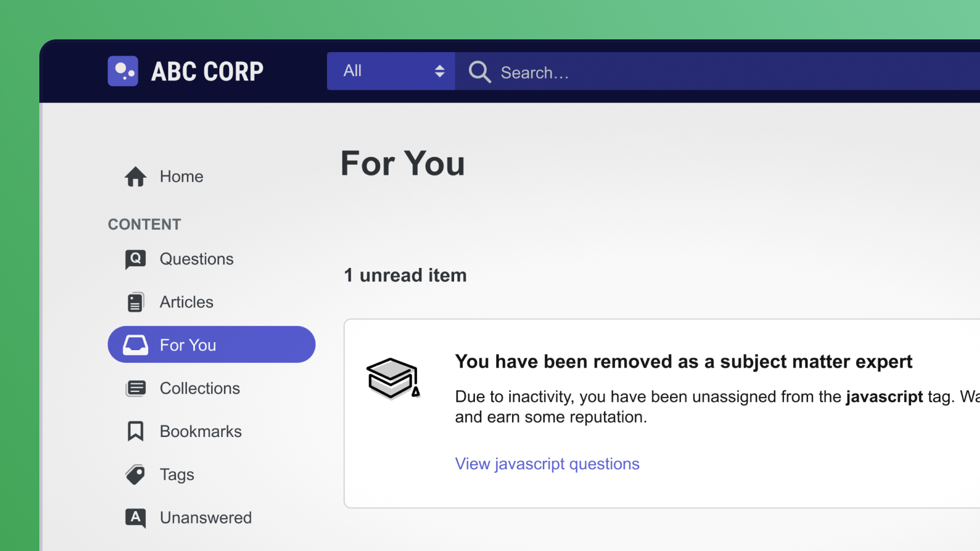
Task: Click the graduation cap notification icon
Action: 393,379
